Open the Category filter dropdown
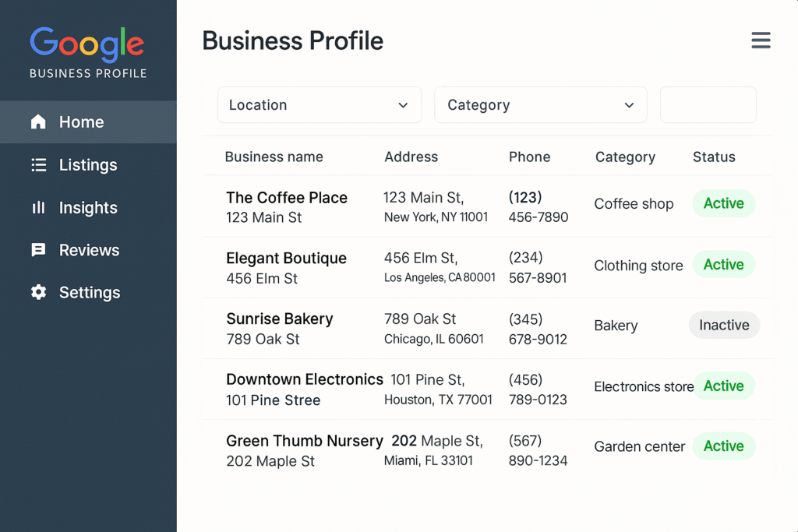Screen dimensions: 798x532 (541, 104)
